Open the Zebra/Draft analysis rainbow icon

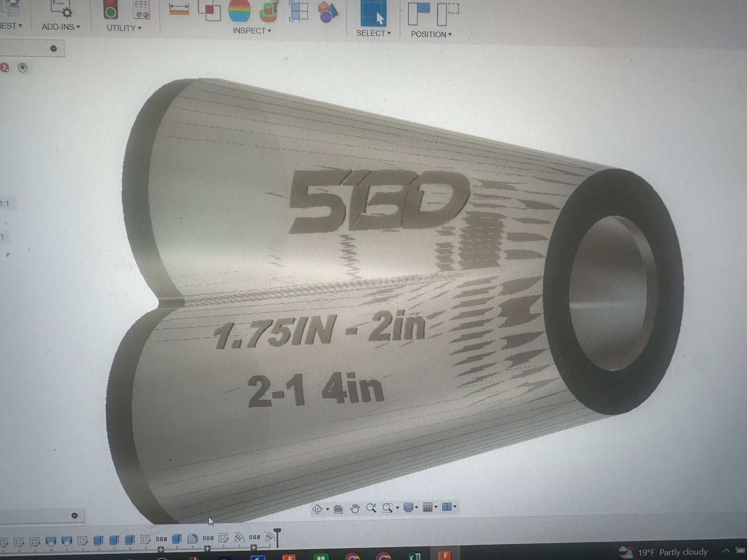[239, 11]
